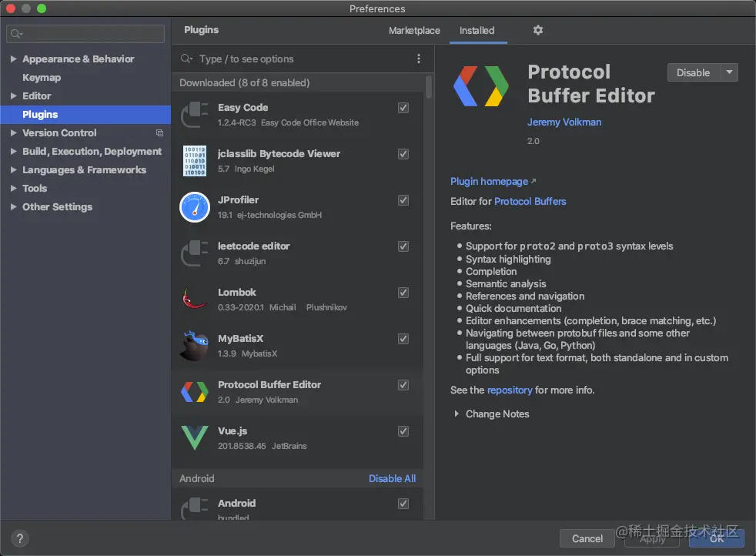Open the Disable button dropdown arrow
The image size is (756, 556).
(730, 73)
